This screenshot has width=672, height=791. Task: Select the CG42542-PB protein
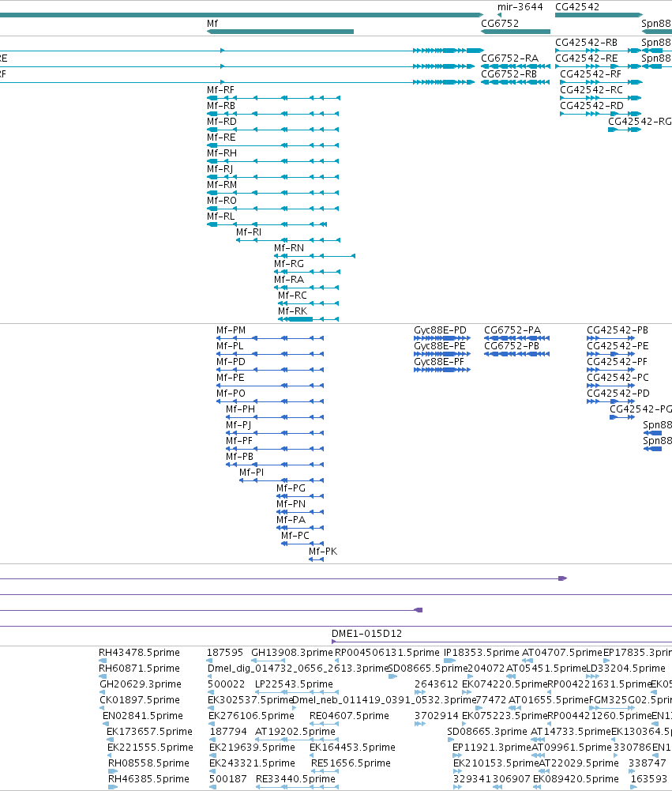pos(610,338)
